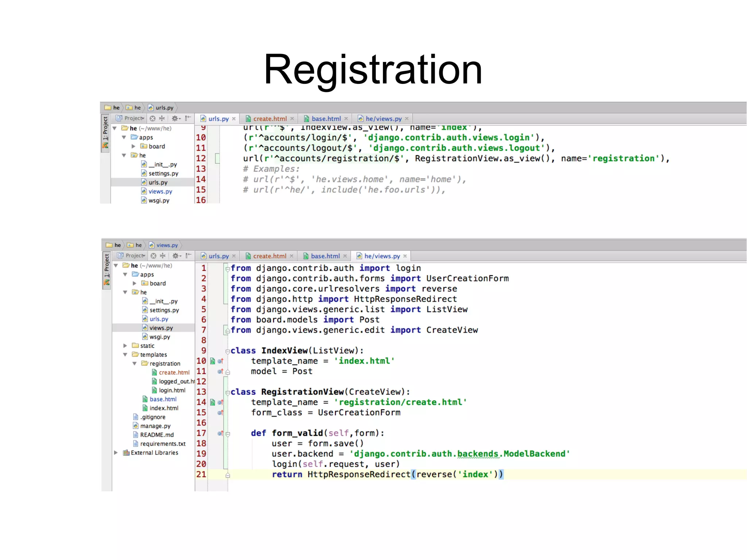The width and height of the screenshot is (747, 560).
Task: Click override gutter icon on line 11
Action: (220, 371)
